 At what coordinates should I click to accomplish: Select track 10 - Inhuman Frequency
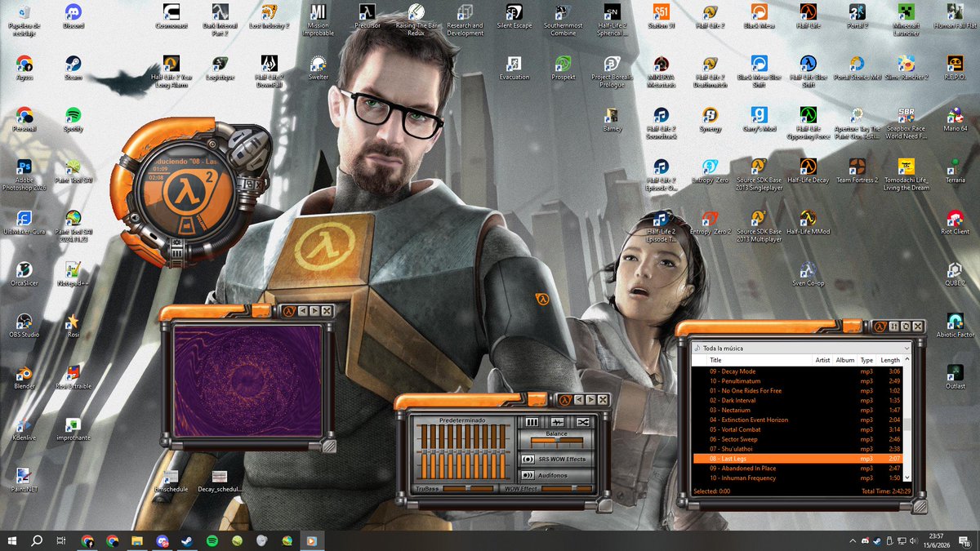(796, 478)
